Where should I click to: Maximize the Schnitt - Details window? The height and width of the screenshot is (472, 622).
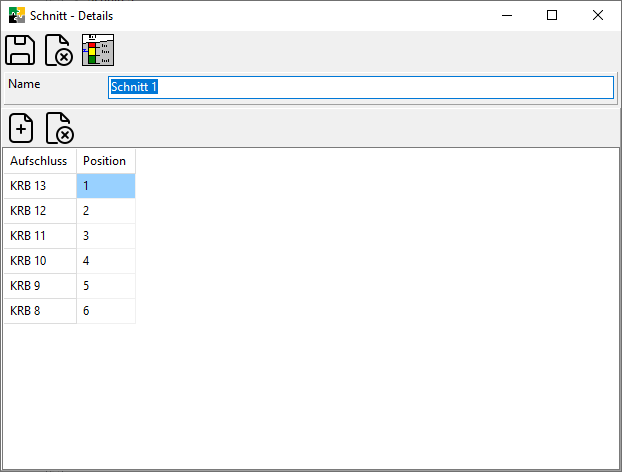coord(551,15)
